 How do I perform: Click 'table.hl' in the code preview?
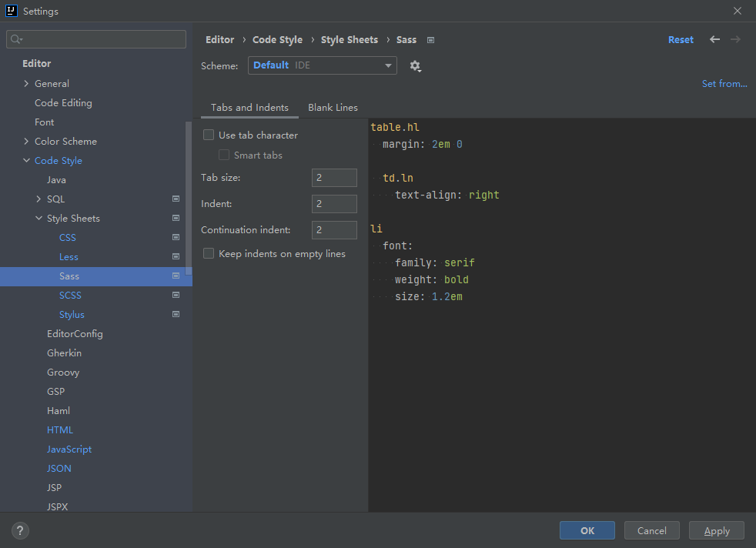coord(395,127)
